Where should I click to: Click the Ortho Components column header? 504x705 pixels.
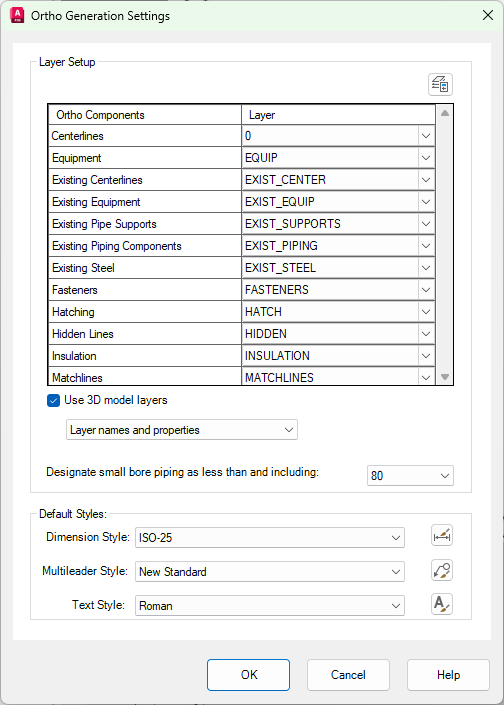[145, 115]
